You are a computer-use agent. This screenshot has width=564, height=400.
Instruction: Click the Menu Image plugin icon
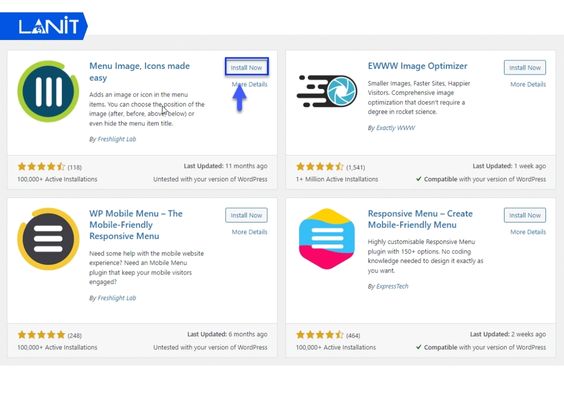coord(48,91)
